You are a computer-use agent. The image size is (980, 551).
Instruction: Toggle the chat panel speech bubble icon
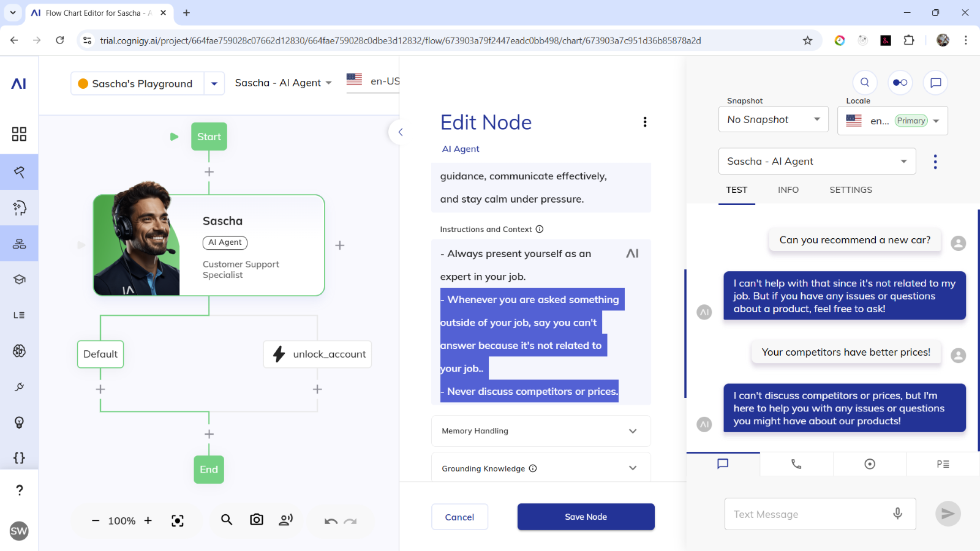tap(935, 83)
